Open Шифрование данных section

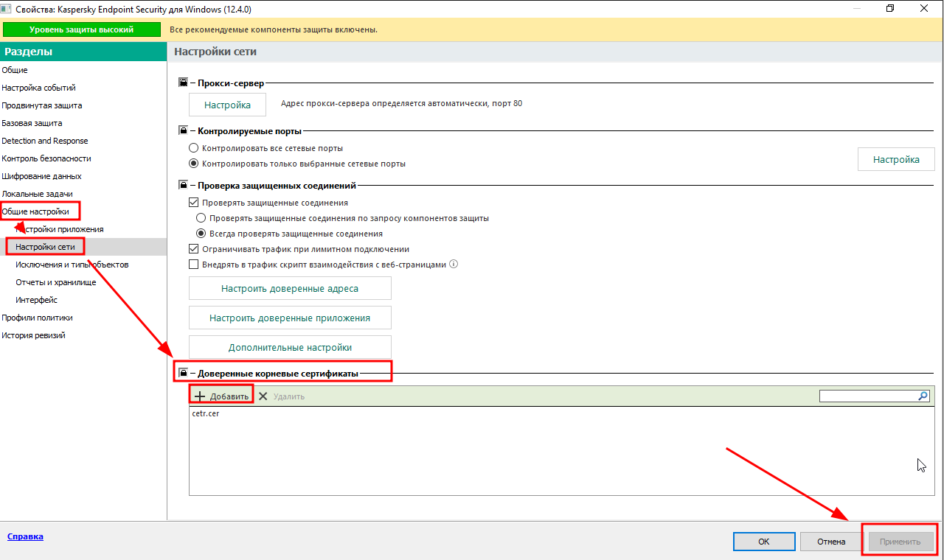pyautogui.click(x=41, y=176)
